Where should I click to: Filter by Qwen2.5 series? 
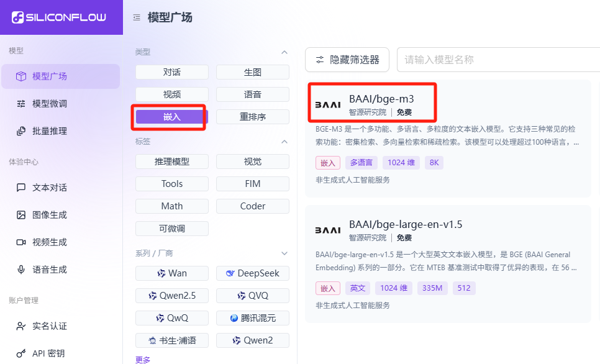pos(172,296)
